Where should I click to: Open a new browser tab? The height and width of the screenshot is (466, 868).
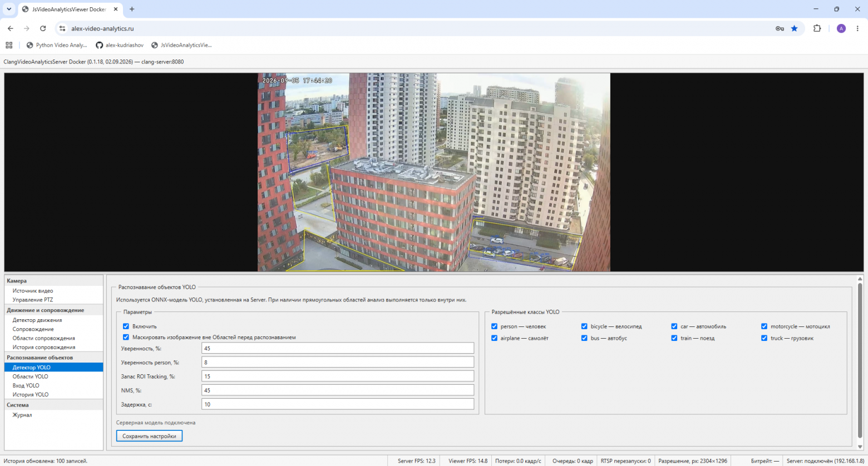point(132,9)
